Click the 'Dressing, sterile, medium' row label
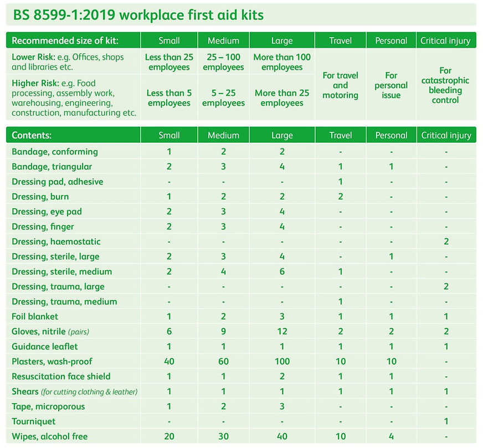The height and width of the screenshot is (448, 483). pos(62,271)
